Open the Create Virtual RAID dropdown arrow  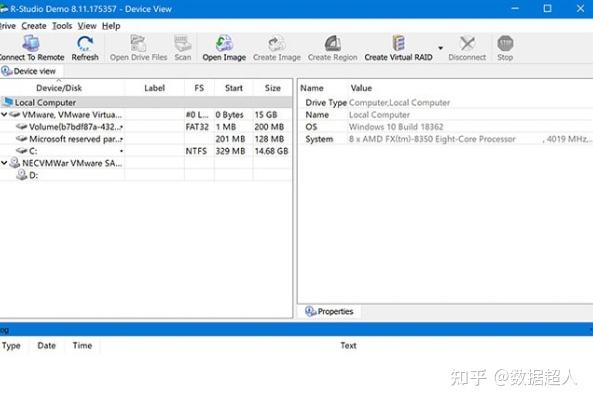point(441,48)
